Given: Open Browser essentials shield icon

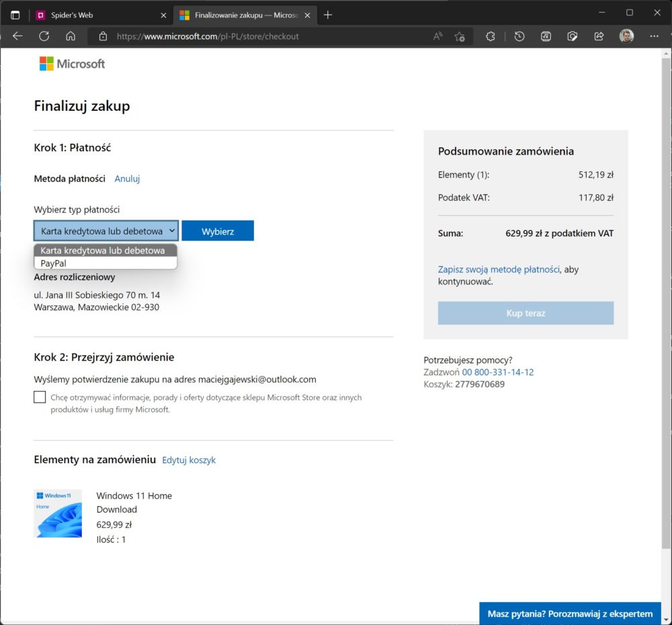Looking at the screenshot, I should pyautogui.click(x=573, y=36).
